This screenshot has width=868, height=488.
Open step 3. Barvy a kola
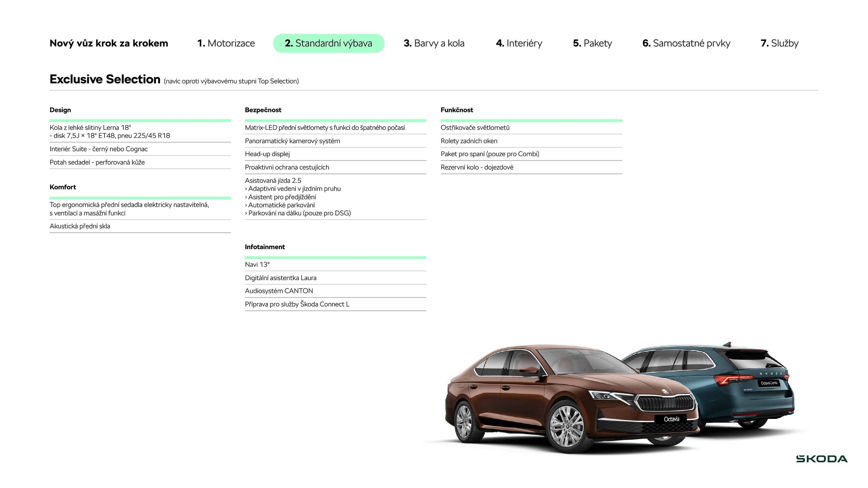(434, 43)
